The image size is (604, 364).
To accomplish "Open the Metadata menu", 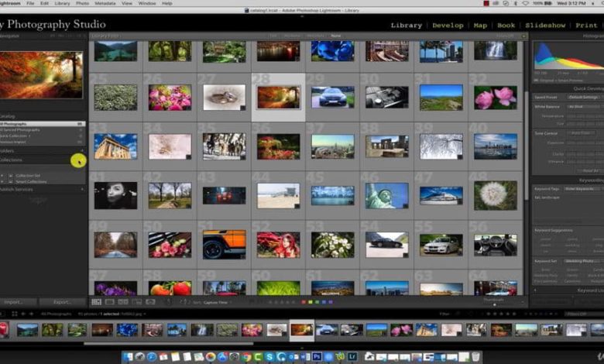I will tap(105, 3).
